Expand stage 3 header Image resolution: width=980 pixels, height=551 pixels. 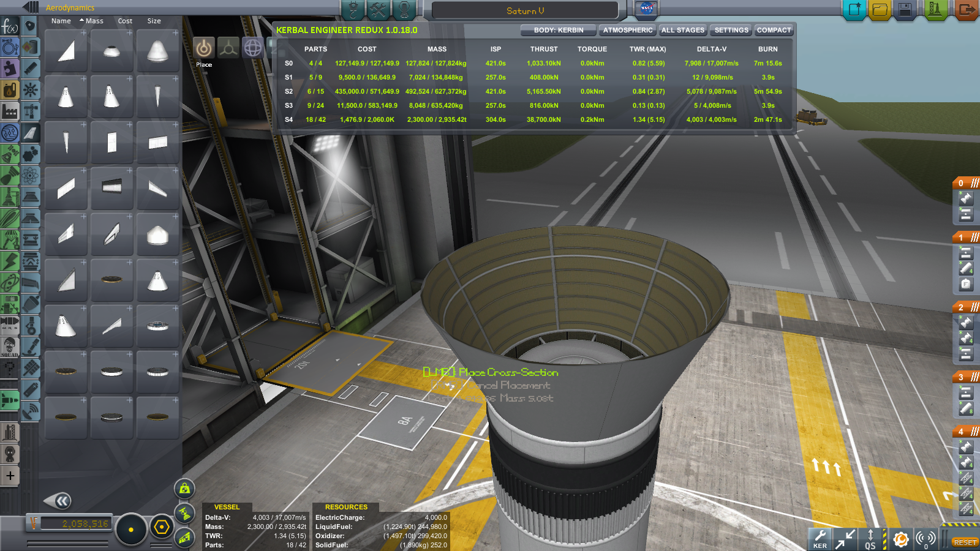tap(967, 377)
